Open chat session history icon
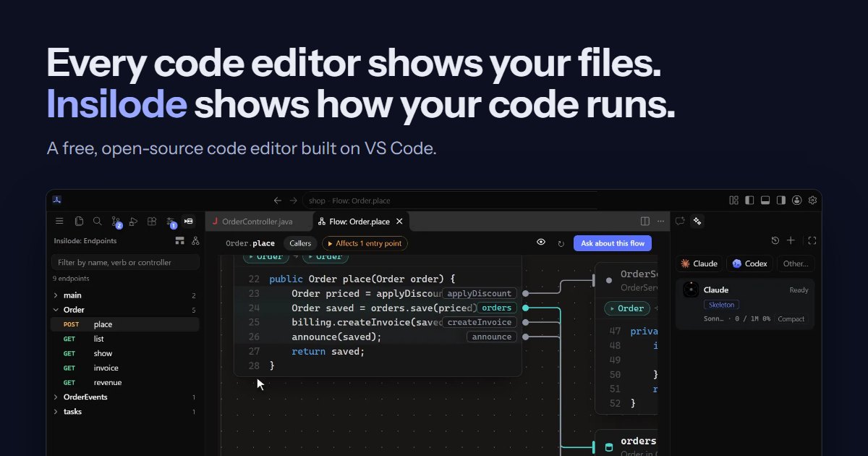 pyautogui.click(x=775, y=240)
